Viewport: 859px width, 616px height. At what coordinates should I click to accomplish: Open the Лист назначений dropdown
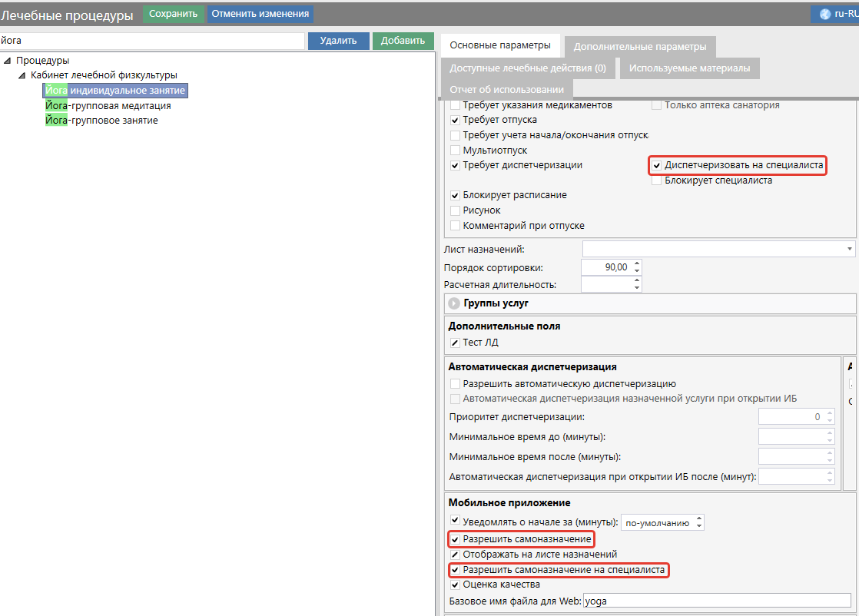(x=849, y=249)
